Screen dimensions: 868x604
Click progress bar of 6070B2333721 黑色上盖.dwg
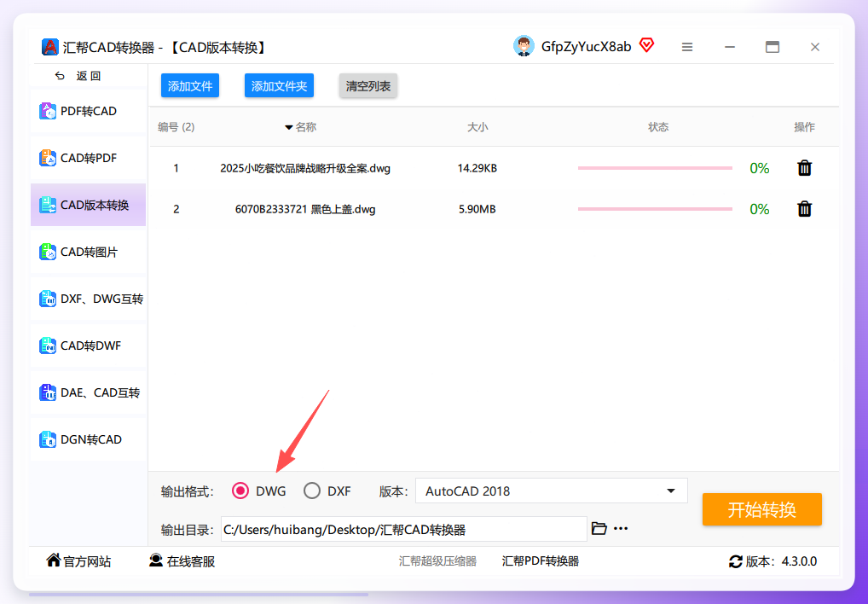pyautogui.click(x=655, y=209)
